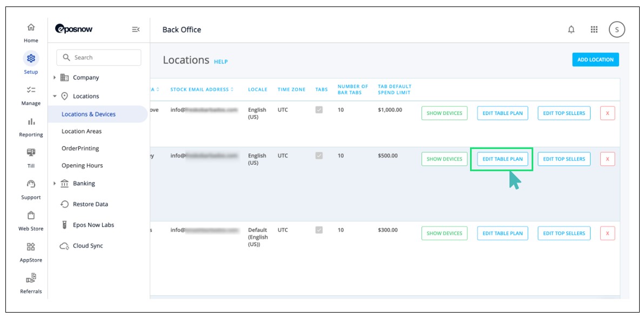
Task: Click the Till register icon
Action: pos(31,153)
